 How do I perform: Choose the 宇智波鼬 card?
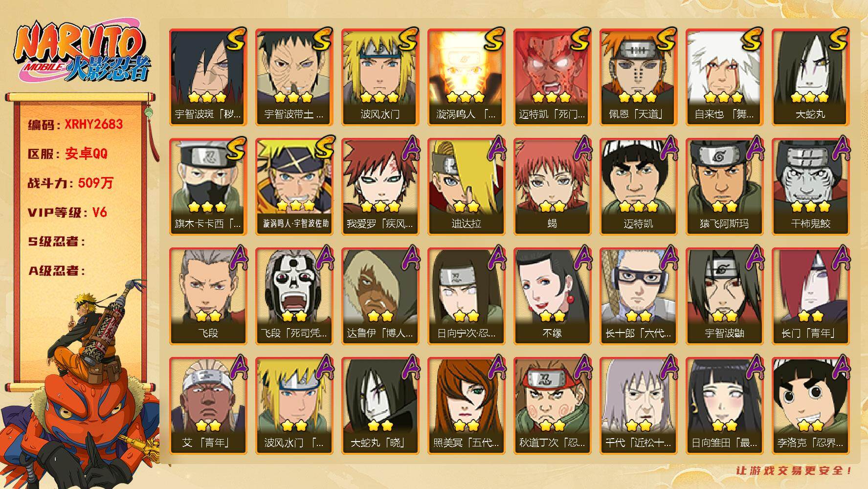click(724, 296)
